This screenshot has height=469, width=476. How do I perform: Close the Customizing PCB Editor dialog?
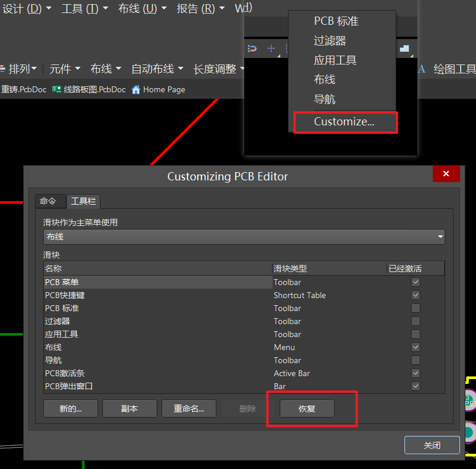click(x=446, y=174)
